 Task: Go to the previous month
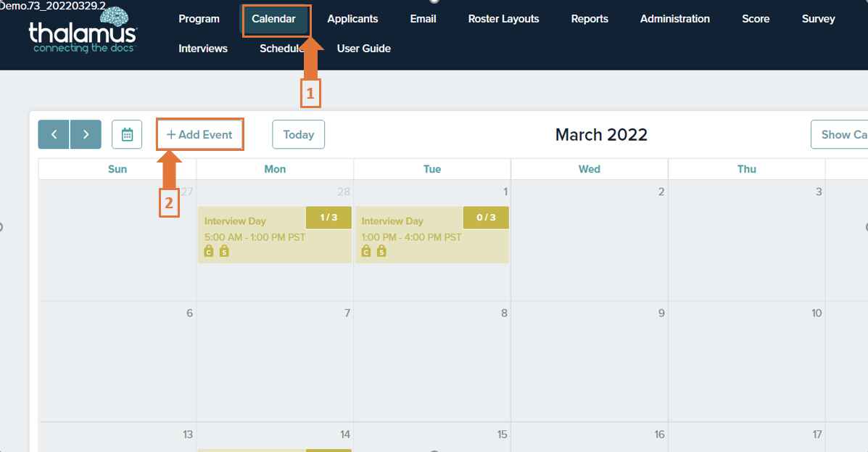(x=54, y=135)
